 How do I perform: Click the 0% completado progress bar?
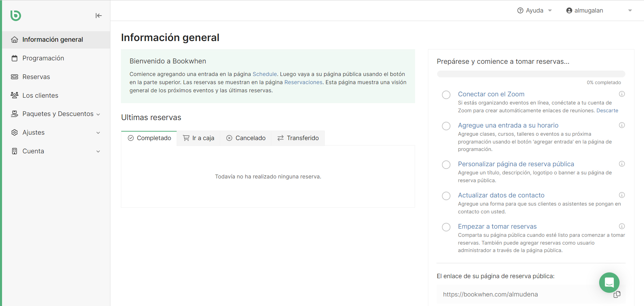point(531,74)
